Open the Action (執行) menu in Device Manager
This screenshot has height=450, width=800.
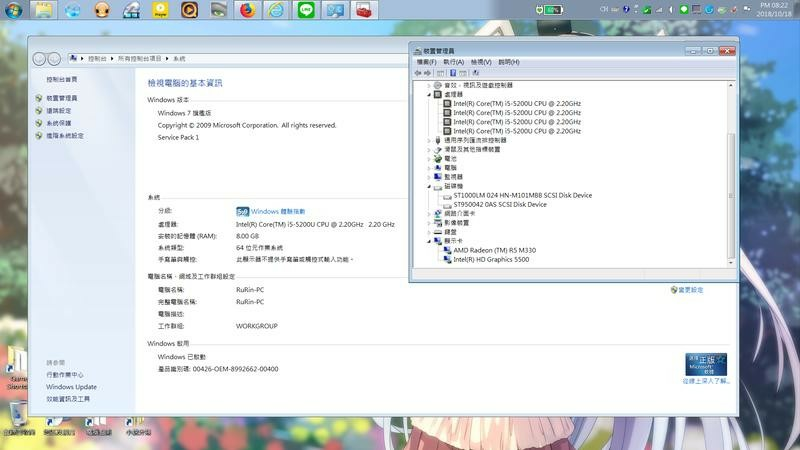(x=453, y=62)
